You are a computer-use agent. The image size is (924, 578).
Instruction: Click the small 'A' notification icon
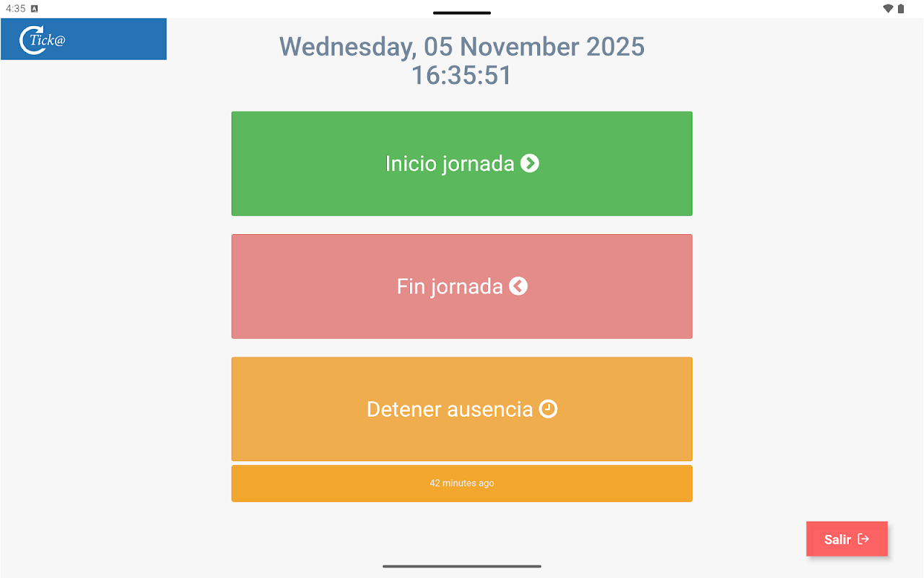point(34,9)
